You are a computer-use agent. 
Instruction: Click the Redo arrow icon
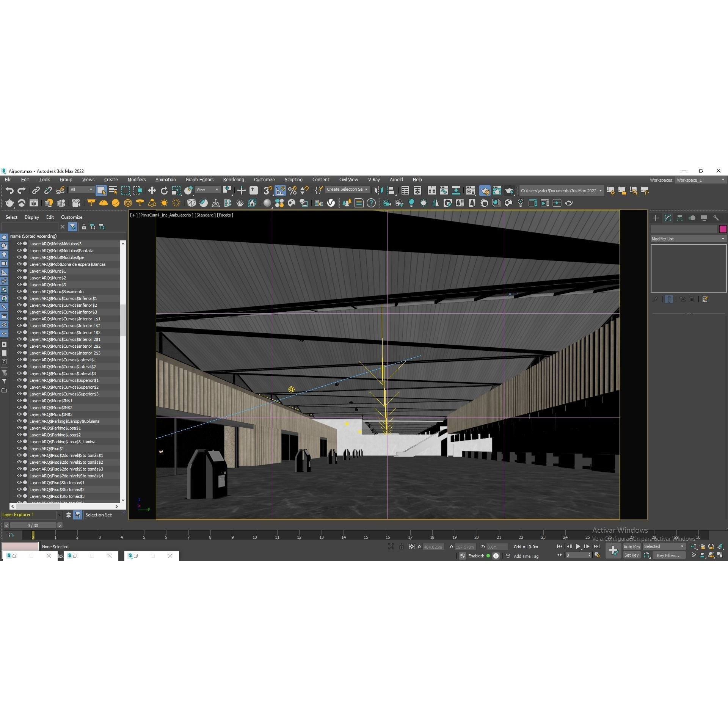[x=22, y=191]
